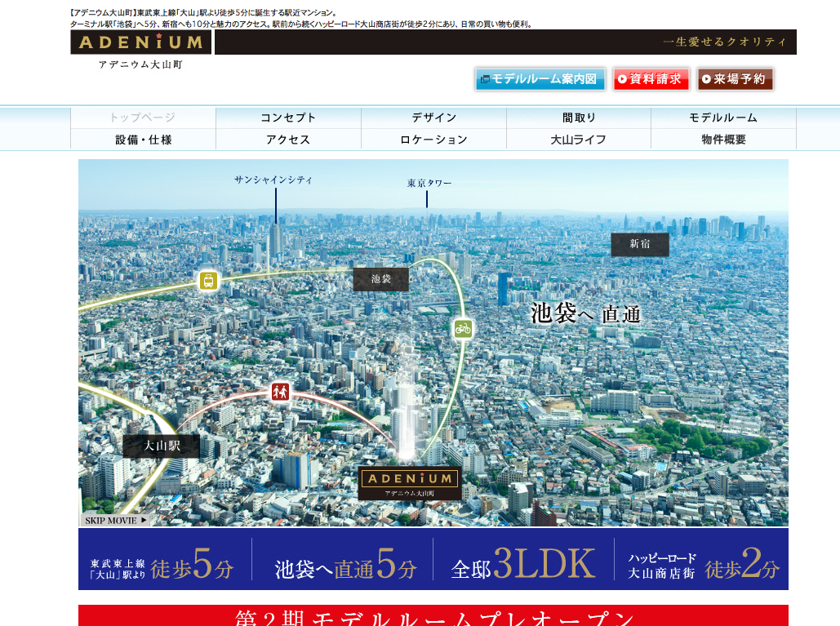840x626 pixels.
Task: Select the ロケーション menu item
Action: 433,140
